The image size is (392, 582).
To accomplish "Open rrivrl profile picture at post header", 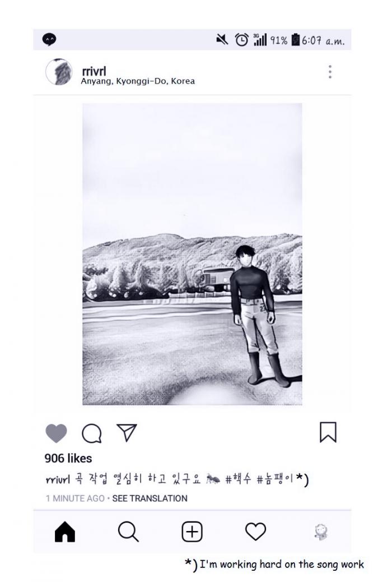I will [59, 72].
